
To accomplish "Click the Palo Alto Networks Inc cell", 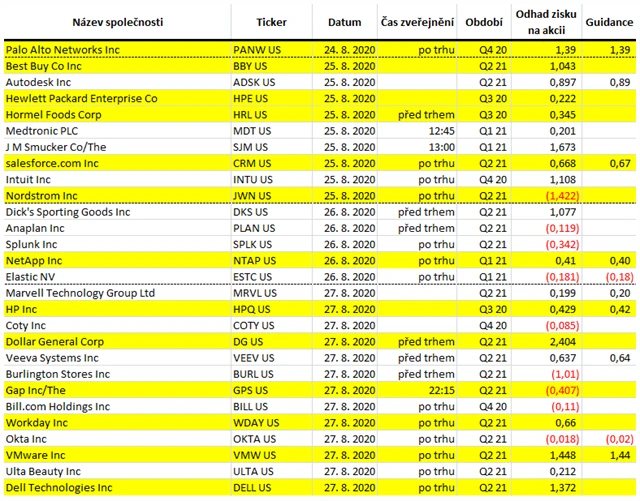I will pos(118,50).
